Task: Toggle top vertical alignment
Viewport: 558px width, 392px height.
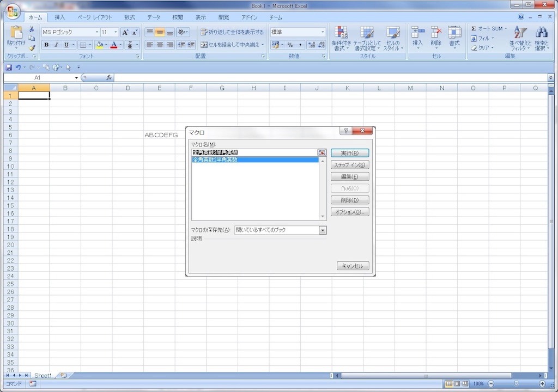Action: tap(150, 32)
